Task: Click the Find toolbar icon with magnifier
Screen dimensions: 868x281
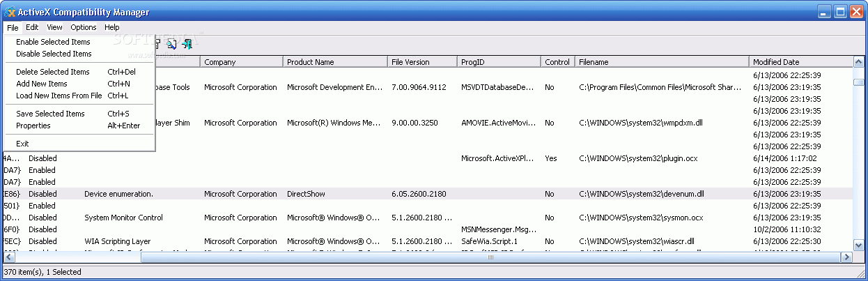Action: point(171,44)
